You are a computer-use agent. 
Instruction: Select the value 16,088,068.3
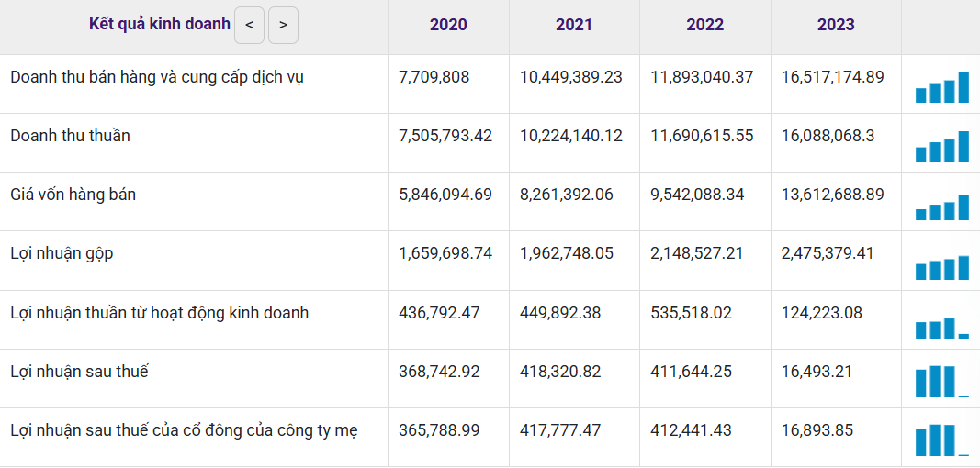point(828,136)
